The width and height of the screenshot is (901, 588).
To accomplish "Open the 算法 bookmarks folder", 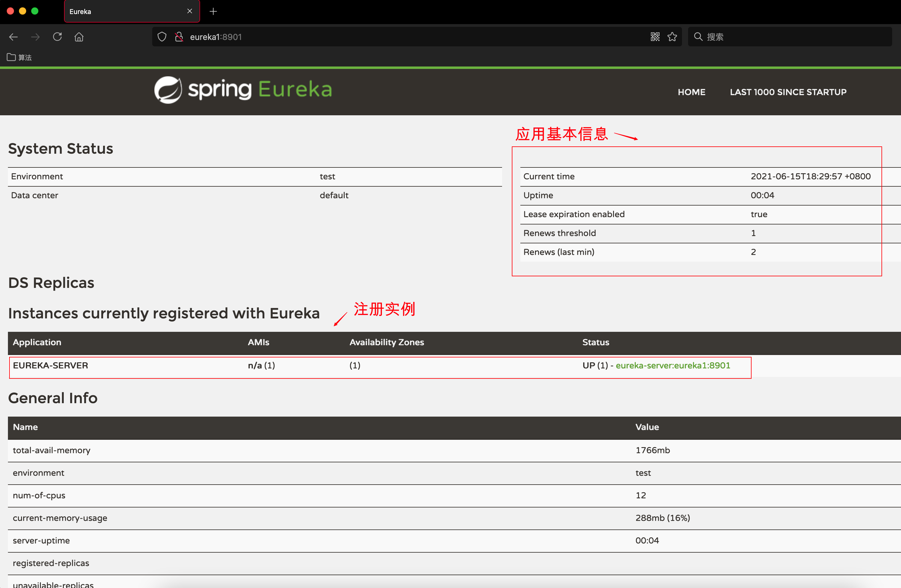I will 19,58.
